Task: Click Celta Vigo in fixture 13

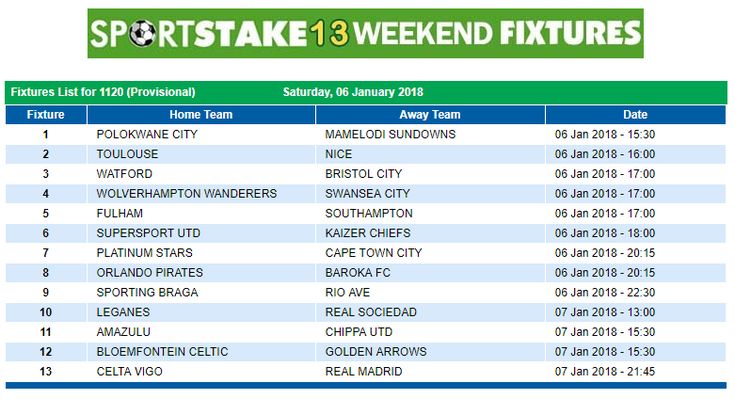Action: click(x=129, y=371)
